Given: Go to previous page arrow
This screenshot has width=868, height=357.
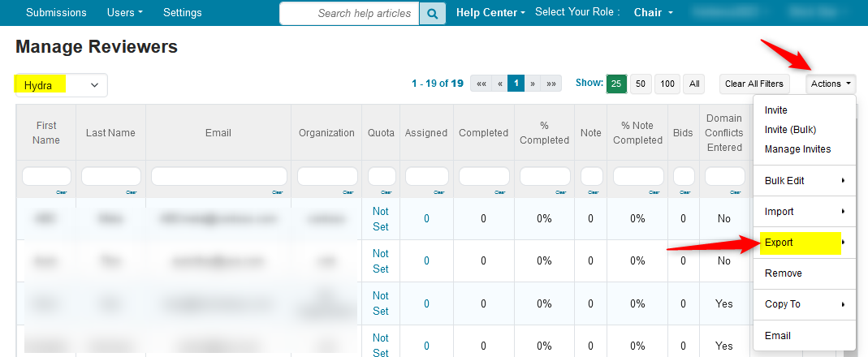Looking at the screenshot, I should 499,84.
